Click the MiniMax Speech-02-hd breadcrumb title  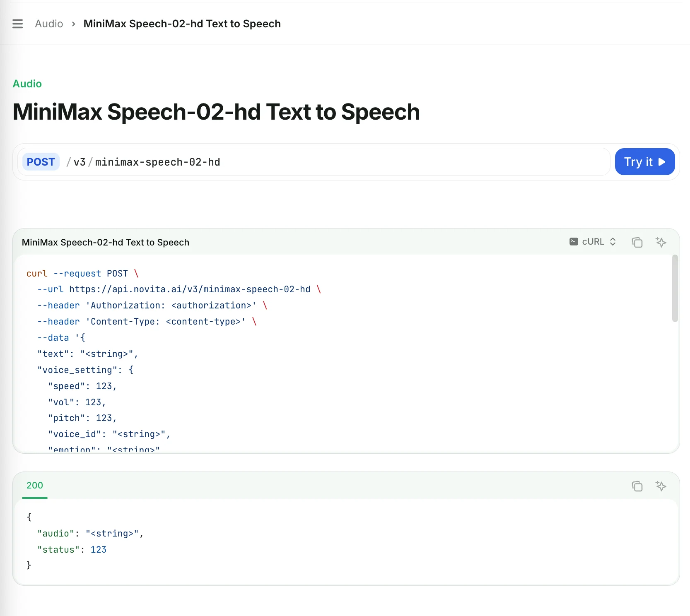click(x=182, y=24)
